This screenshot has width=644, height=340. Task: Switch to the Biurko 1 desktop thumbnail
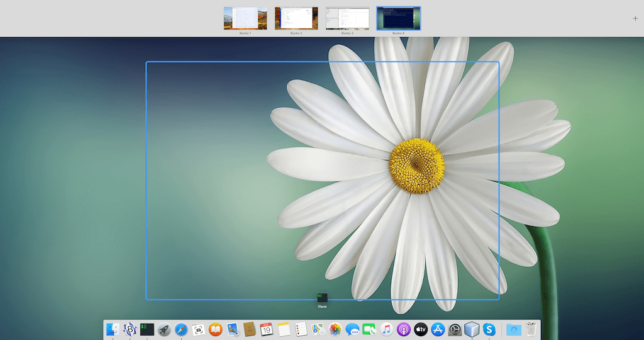(x=245, y=18)
